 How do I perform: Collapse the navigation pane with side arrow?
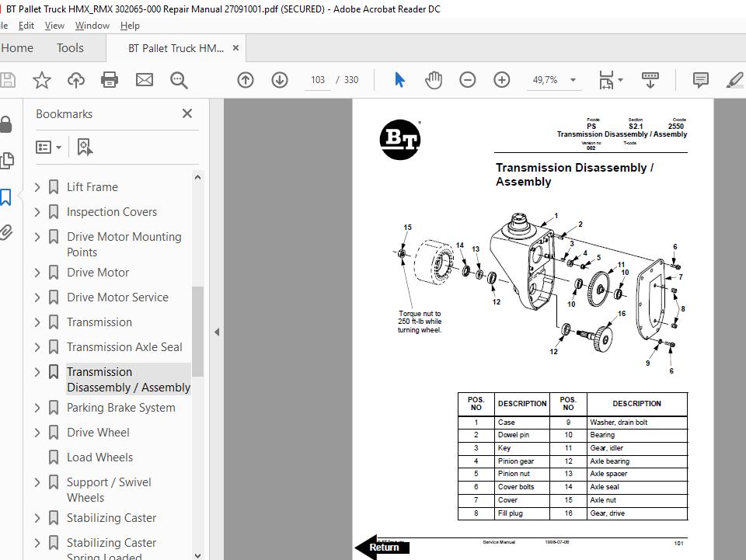217,332
